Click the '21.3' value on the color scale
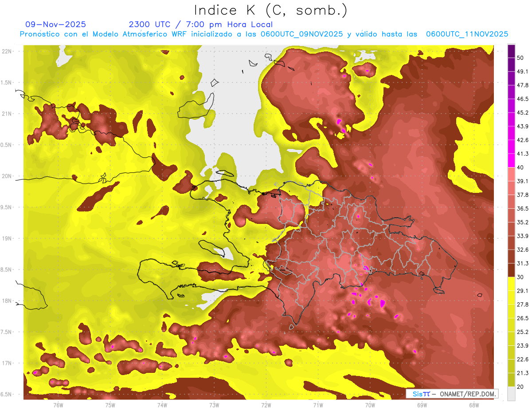Viewport: 532px width, 411px height. pyautogui.click(x=522, y=373)
